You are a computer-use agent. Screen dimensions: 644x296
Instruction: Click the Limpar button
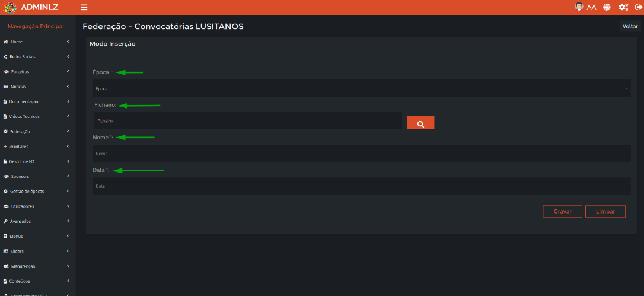coord(605,211)
